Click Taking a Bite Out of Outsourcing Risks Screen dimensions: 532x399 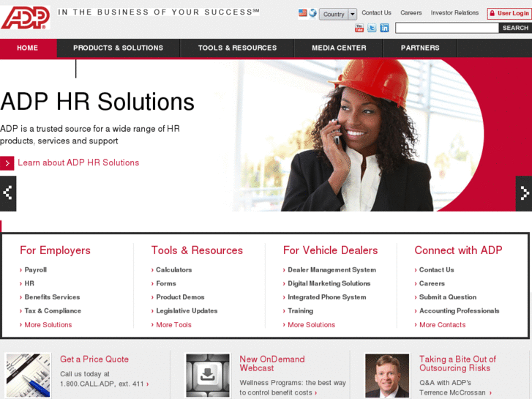457,364
